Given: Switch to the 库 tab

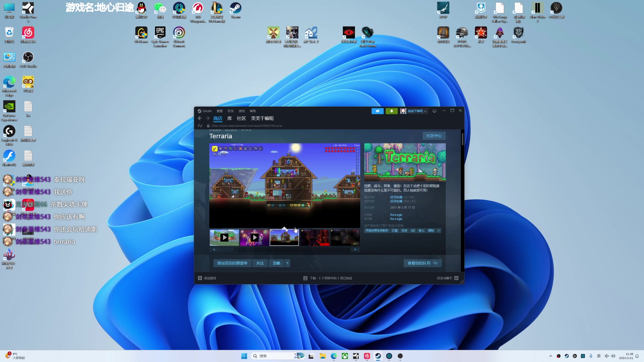Looking at the screenshot, I should pyautogui.click(x=230, y=118).
